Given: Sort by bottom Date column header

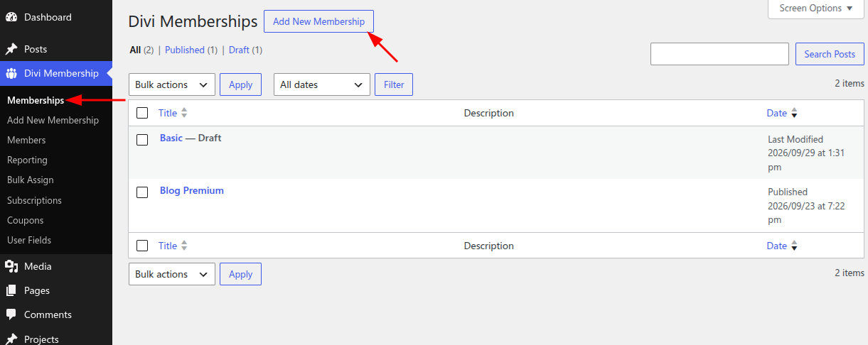Looking at the screenshot, I should tap(776, 246).
